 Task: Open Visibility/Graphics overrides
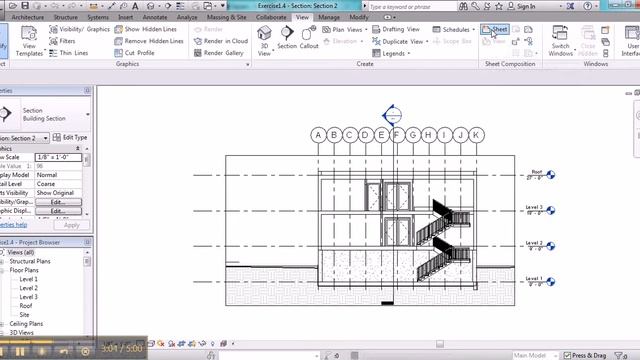pyautogui.click(x=80, y=29)
